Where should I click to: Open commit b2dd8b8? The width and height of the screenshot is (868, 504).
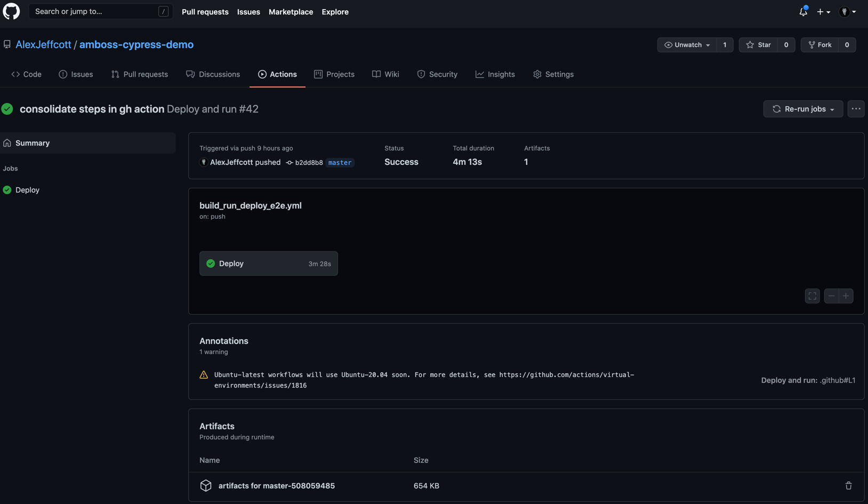click(x=309, y=163)
